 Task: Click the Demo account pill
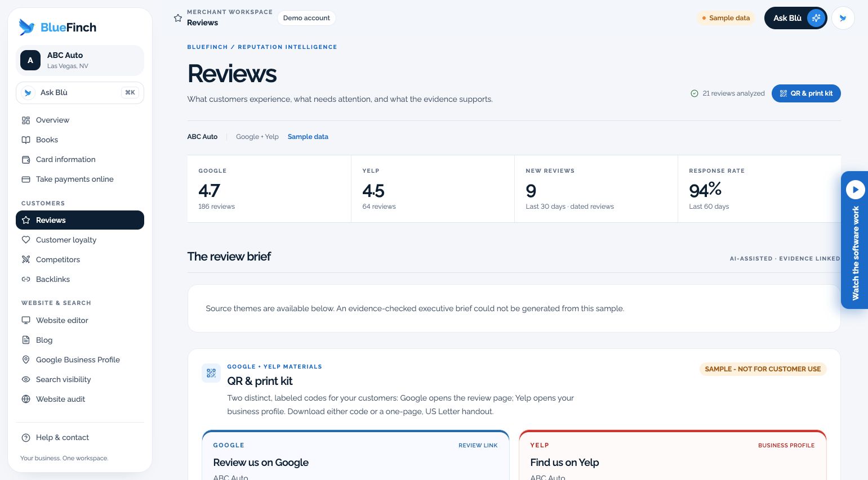(306, 18)
